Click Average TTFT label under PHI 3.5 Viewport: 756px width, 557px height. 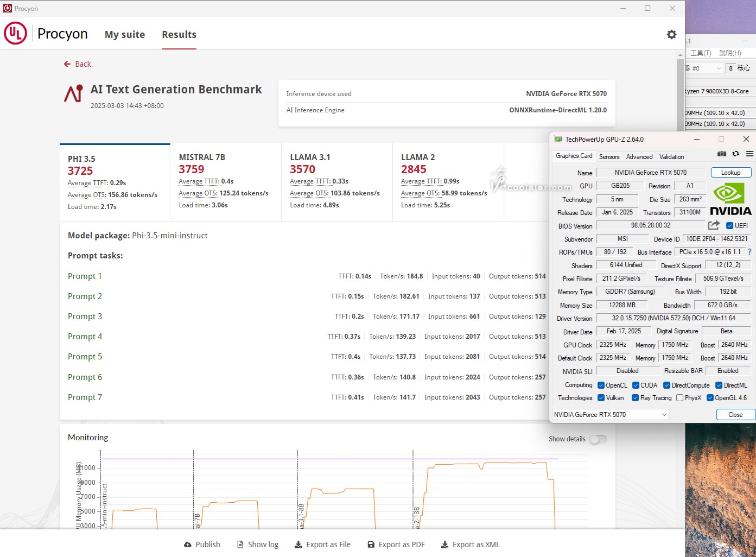tap(88, 183)
